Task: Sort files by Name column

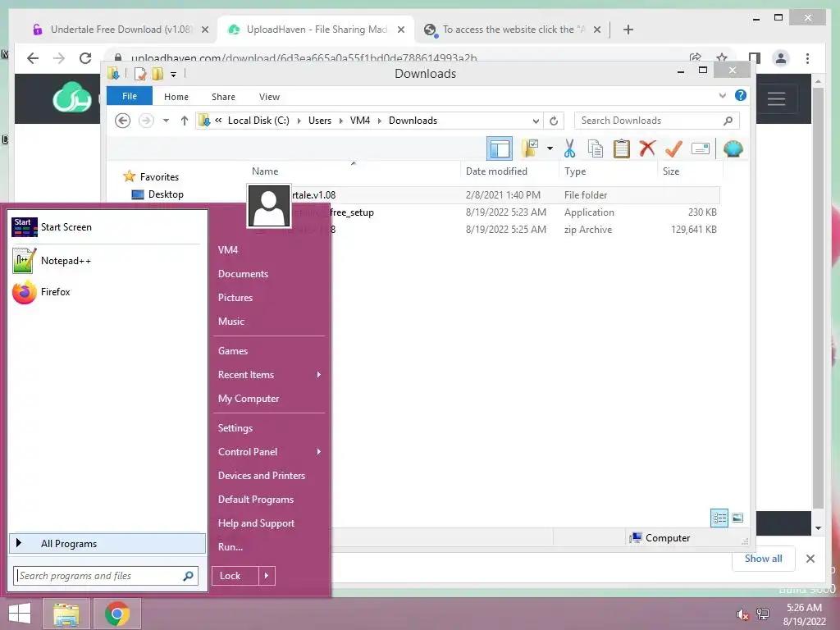Action: [x=265, y=171]
